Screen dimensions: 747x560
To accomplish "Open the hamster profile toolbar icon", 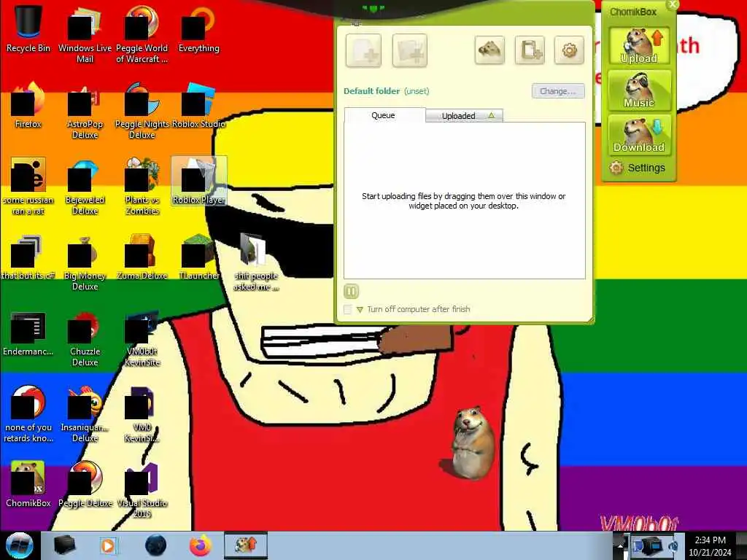I will pos(489,50).
